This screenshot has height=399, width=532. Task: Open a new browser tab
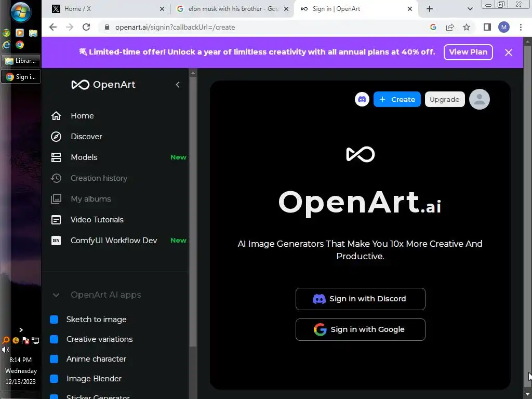click(x=430, y=9)
